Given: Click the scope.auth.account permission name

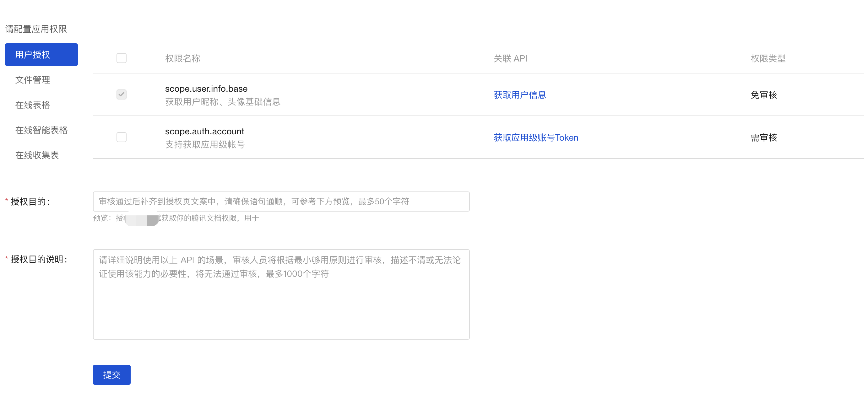Looking at the screenshot, I should click(204, 131).
